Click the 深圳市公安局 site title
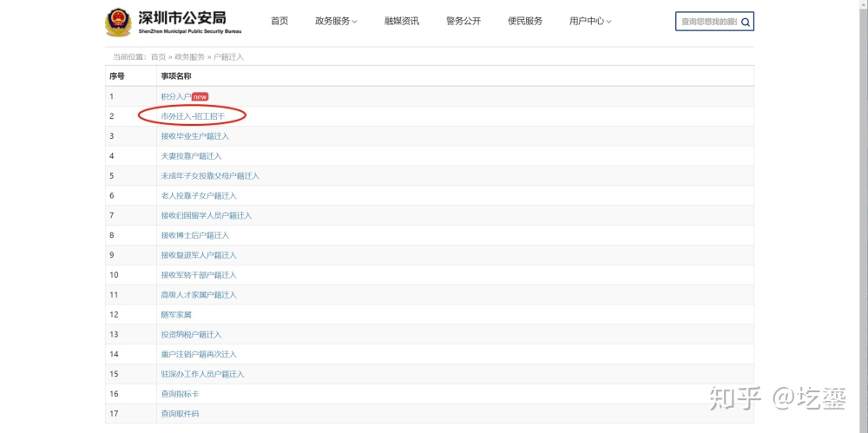This screenshot has width=868, height=433. coord(182,17)
